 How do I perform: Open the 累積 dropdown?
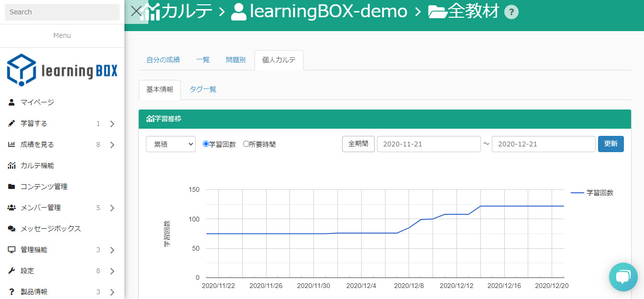click(x=171, y=144)
